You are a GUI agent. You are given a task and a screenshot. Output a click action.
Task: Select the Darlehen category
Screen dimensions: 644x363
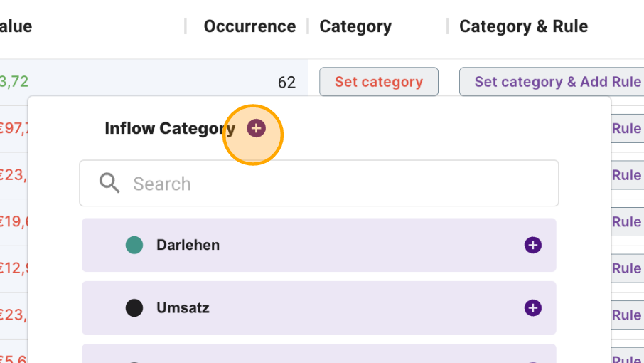(x=318, y=245)
